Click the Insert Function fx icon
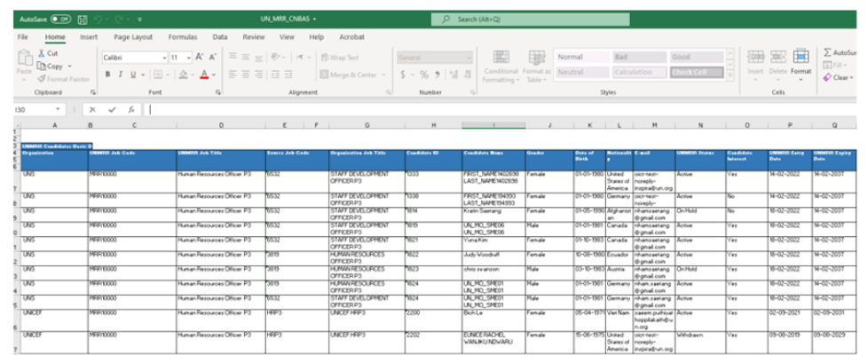The image size is (868, 363). click(131, 110)
